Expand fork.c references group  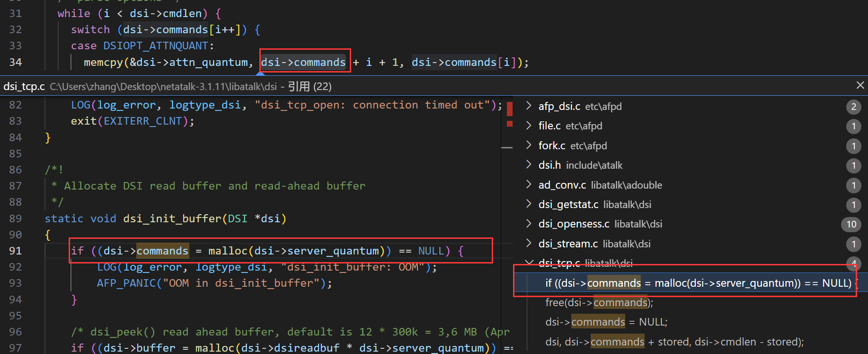click(x=529, y=145)
